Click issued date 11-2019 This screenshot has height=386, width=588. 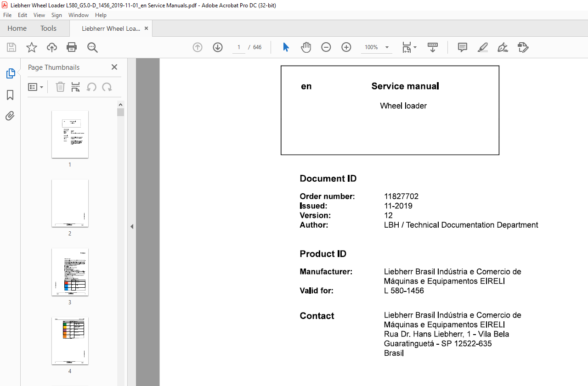[x=398, y=206]
